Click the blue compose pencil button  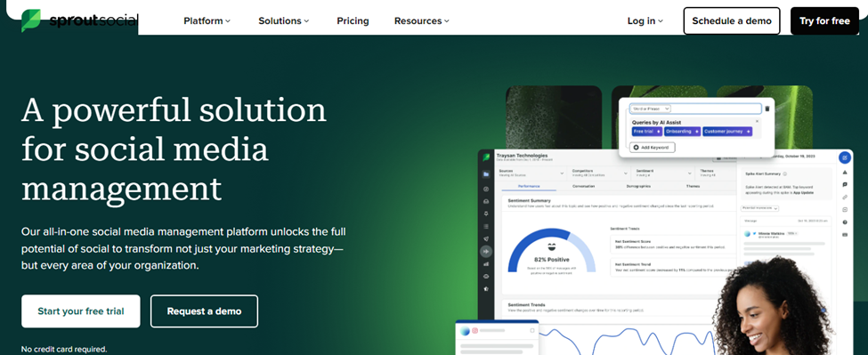(x=845, y=157)
